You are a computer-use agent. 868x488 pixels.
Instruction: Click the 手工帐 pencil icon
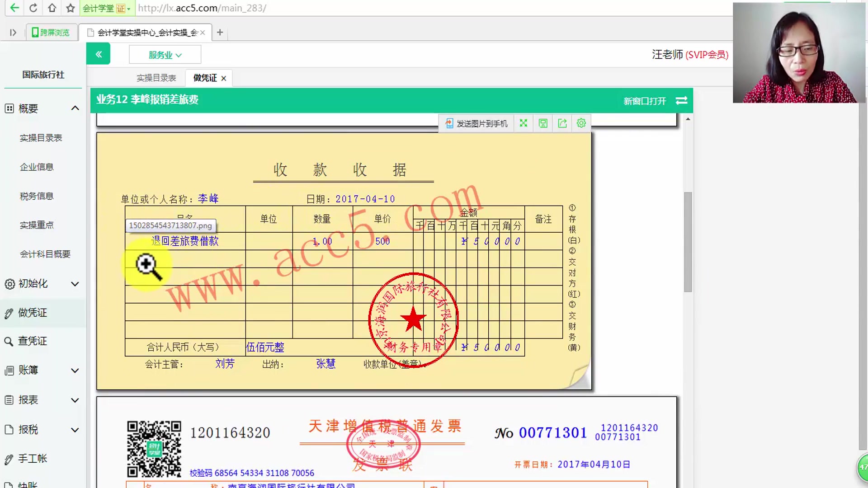point(9,459)
